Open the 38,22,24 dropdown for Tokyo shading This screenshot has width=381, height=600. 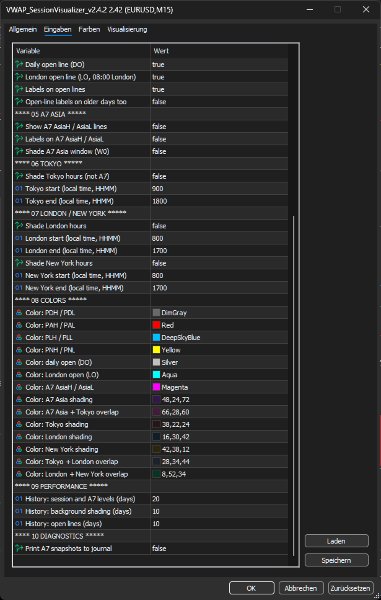(x=219, y=424)
